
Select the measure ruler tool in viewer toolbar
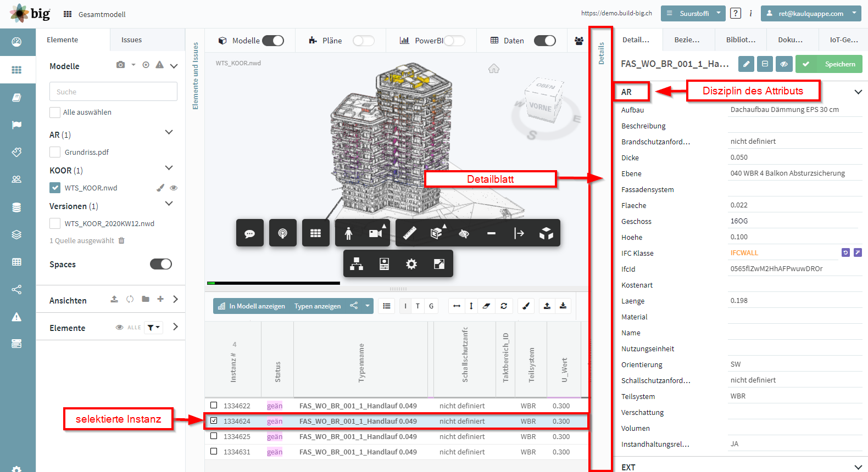click(409, 233)
